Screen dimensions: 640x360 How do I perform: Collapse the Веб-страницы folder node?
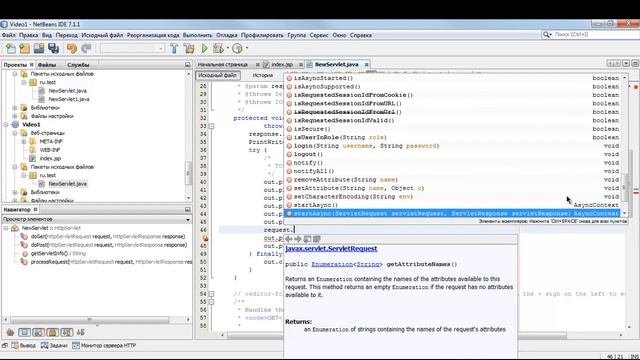point(15,133)
